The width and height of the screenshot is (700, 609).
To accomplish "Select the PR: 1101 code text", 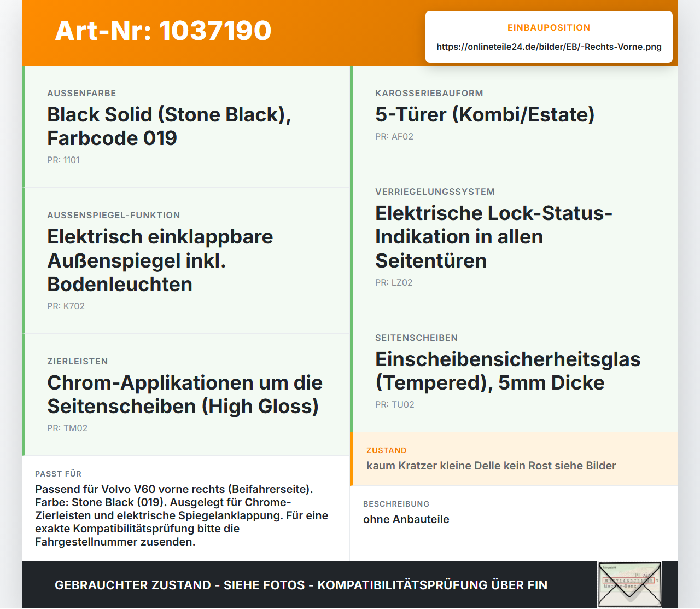I will tap(63, 160).
